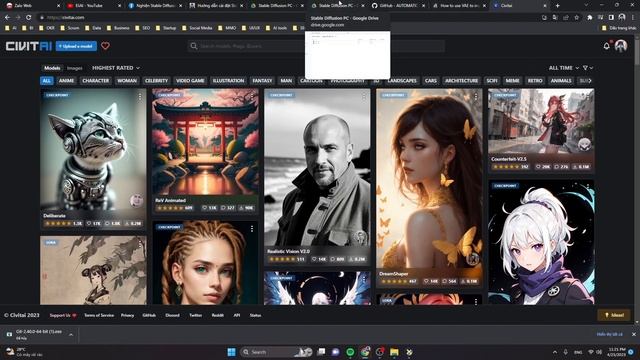Filter by the VIDEO GAME category chip

(190, 81)
